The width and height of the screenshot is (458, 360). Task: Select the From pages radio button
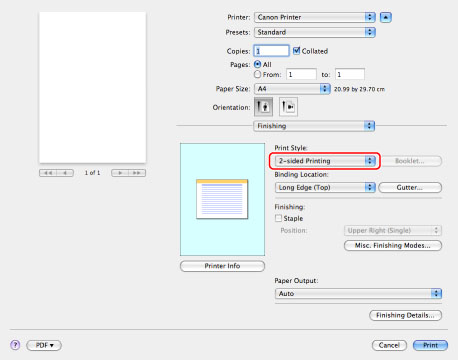pos(257,74)
